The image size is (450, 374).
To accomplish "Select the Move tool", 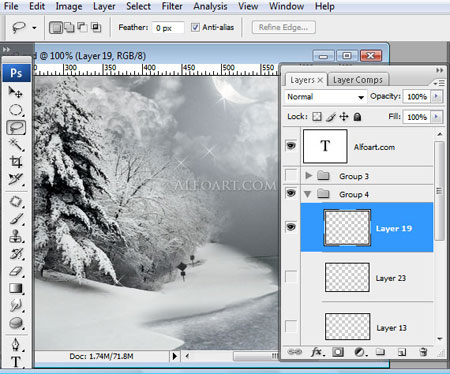I will pos(15,92).
